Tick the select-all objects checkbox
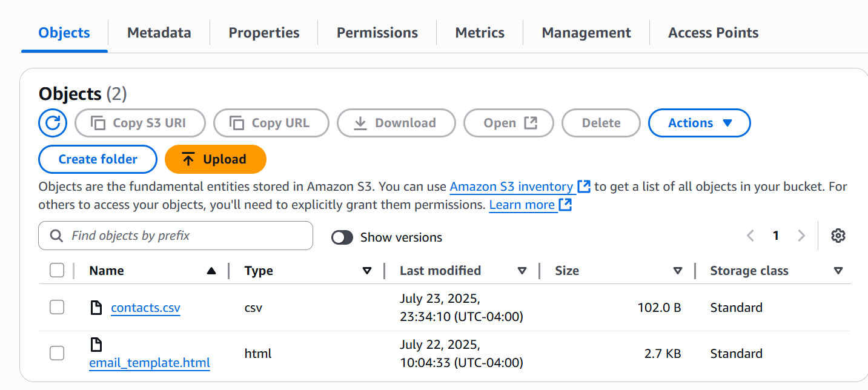This screenshot has height=390, width=868. coord(57,271)
